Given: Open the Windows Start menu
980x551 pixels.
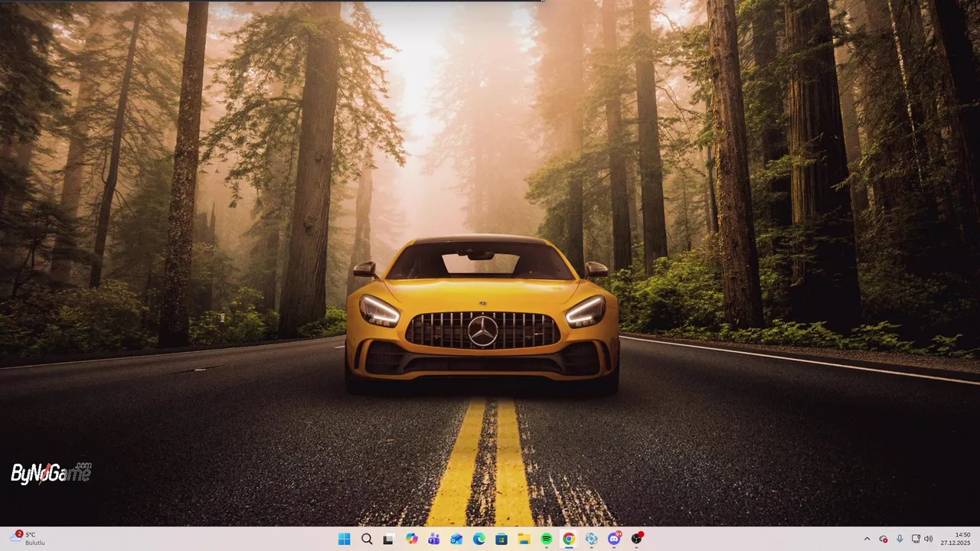Looking at the screenshot, I should point(345,539).
